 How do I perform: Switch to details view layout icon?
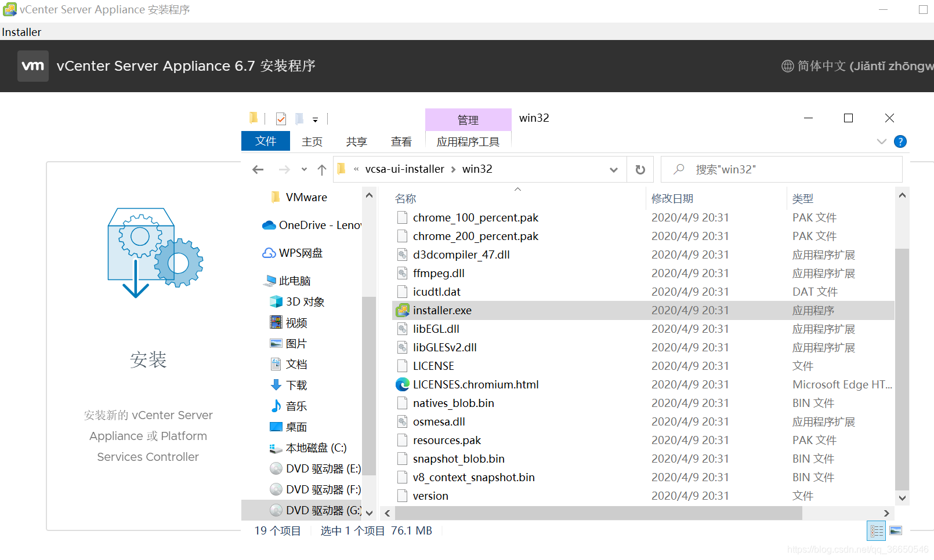pos(877,530)
